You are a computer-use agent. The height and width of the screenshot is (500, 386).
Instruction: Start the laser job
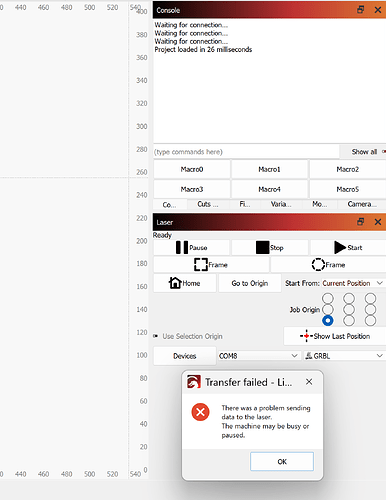pyautogui.click(x=348, y=248)
